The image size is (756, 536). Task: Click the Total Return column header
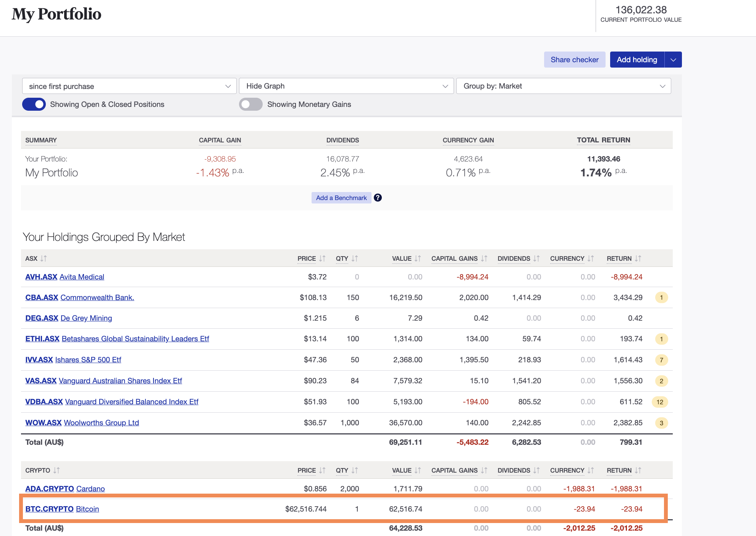pyautogui.click(x=603, y=140)
